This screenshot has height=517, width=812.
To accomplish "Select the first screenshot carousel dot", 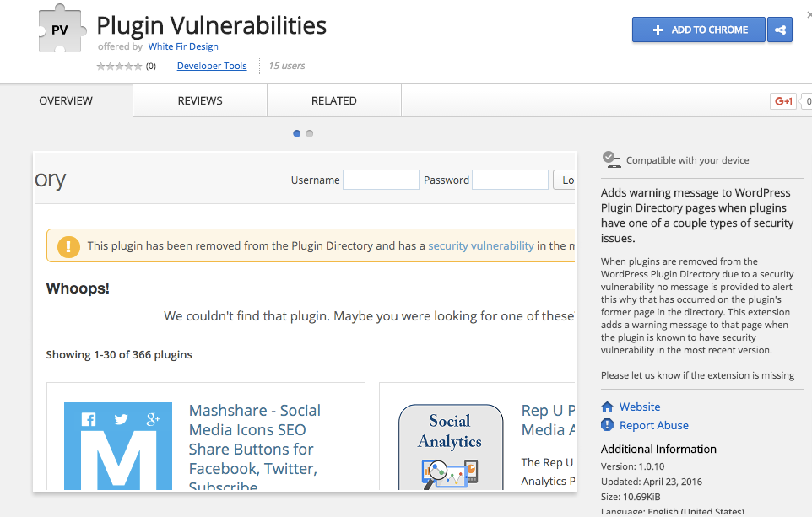I will 297,133.
